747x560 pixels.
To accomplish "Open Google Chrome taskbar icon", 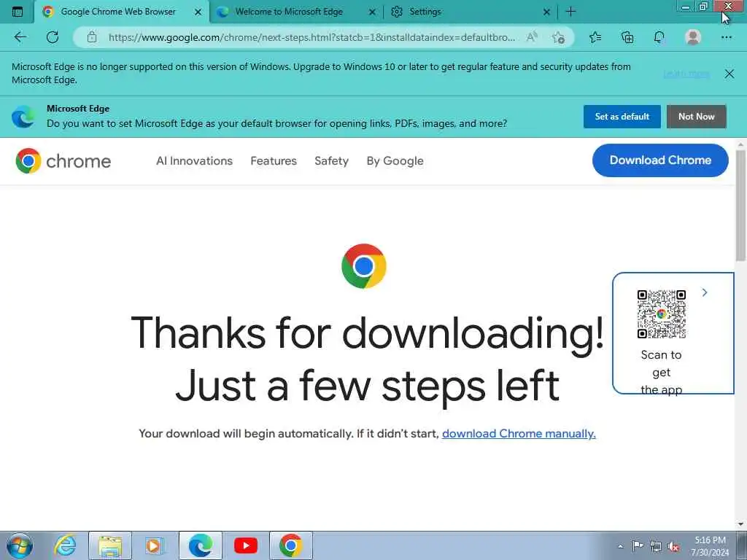I will 291,545.
